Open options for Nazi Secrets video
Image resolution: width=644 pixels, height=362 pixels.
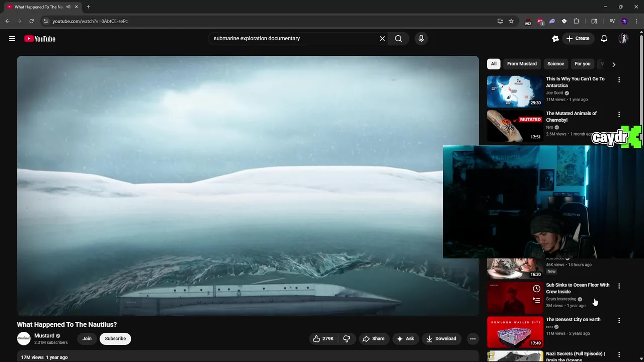pyautogui.click(x=619, y=354)
